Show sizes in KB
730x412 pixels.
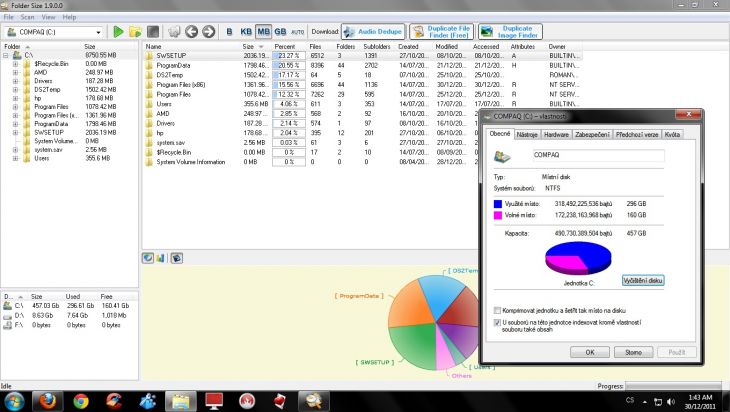[246, 32]
